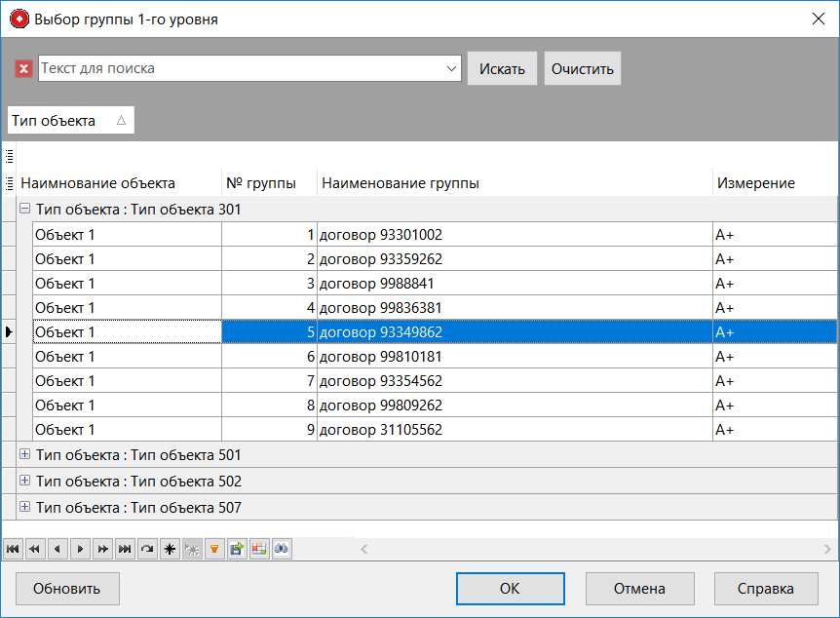Open the search text dropdown arrow
This screenshot has width=840, height=618.
(x=451, y=68)
